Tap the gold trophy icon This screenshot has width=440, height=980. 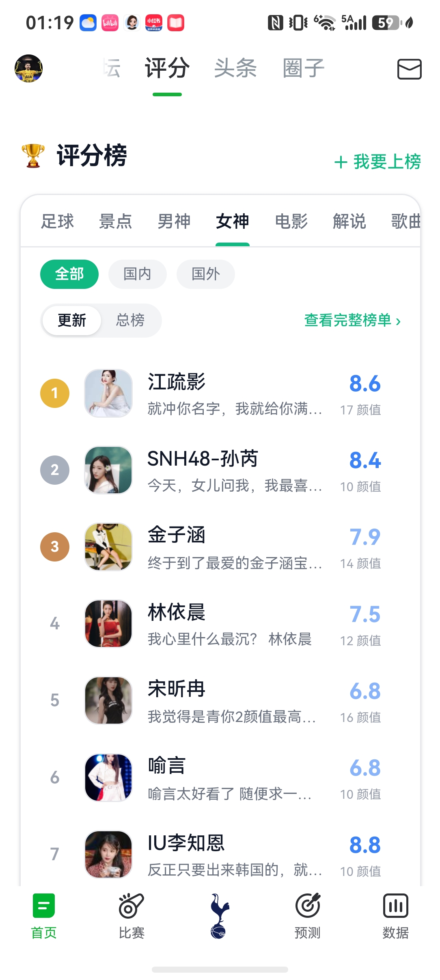33,155
